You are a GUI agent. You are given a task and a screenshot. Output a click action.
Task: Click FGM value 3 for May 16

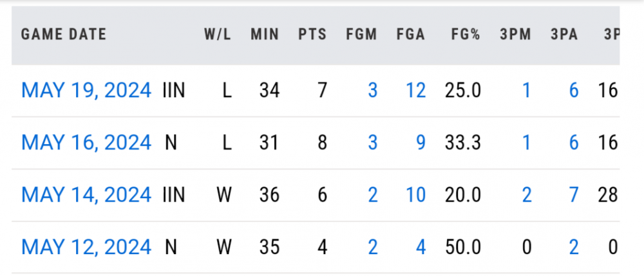[x=372, y=142]
